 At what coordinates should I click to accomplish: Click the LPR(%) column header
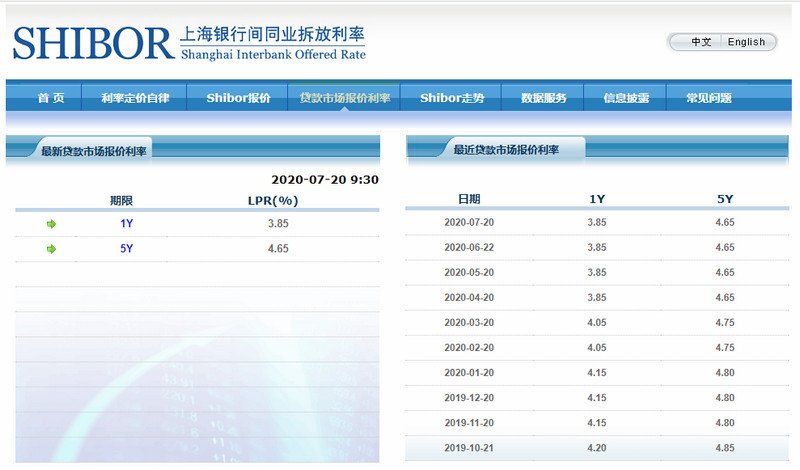[273, 201]
